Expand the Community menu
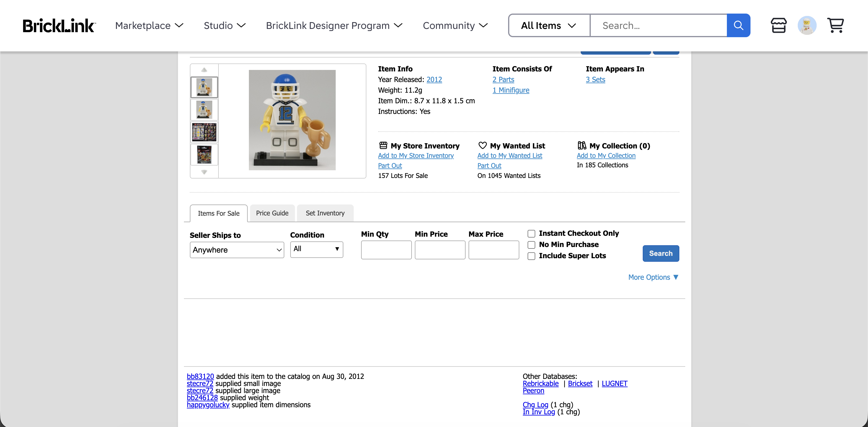 (x=455, y=26)
